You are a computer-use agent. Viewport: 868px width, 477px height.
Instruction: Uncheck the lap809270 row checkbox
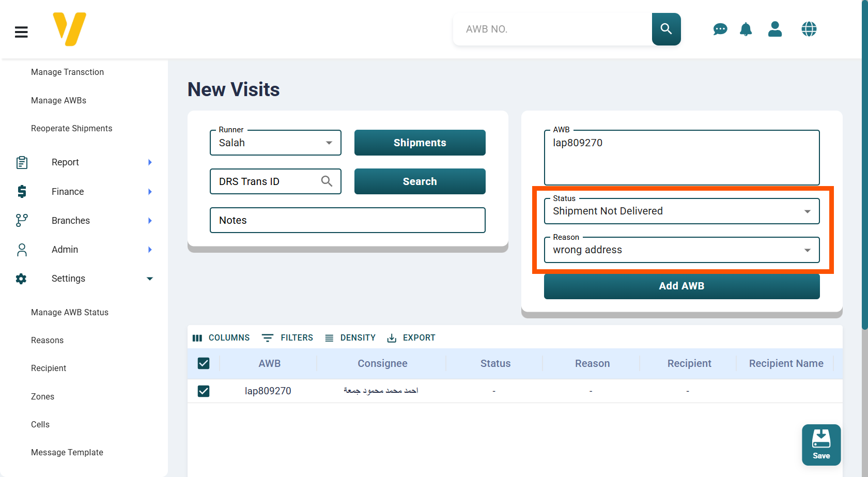204,391
